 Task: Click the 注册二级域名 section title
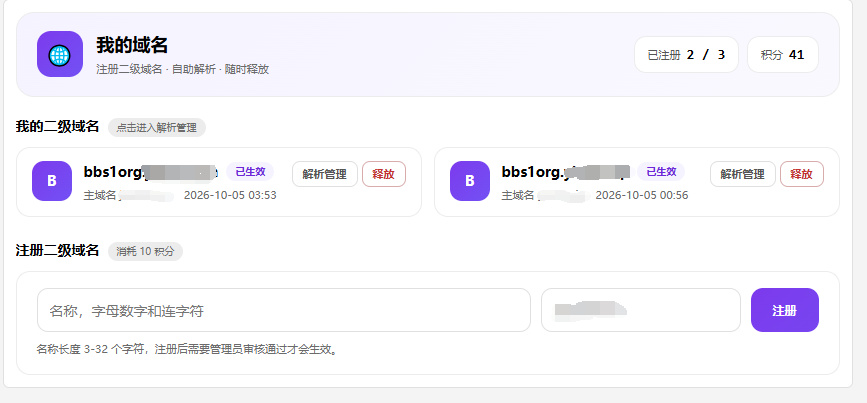[x=58, y=250]
